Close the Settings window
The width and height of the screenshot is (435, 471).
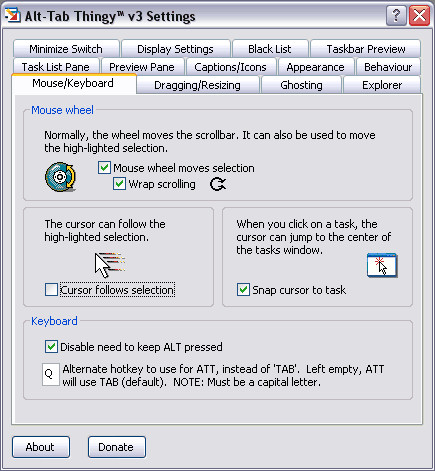(x=419, y=15)
